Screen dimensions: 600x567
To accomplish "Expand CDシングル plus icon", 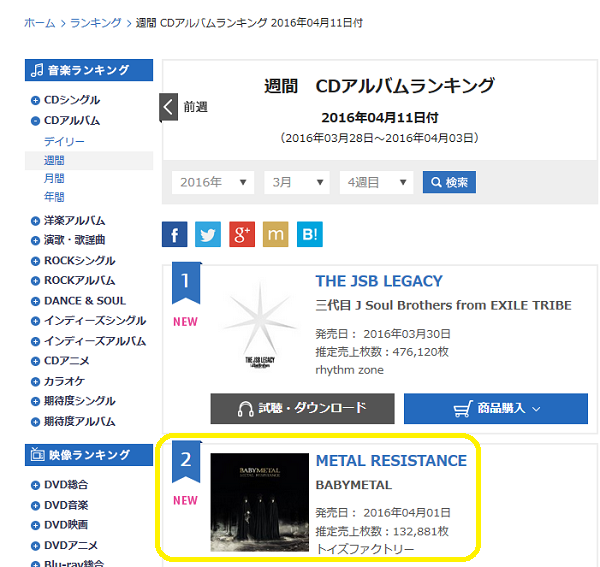I will 35,101.
